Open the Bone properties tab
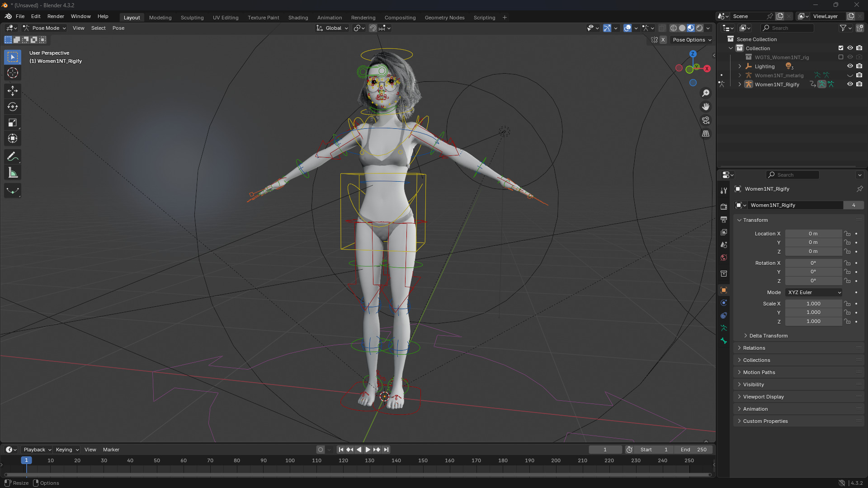The height and width of the screenshot is (488, 868). pos(724,341)
